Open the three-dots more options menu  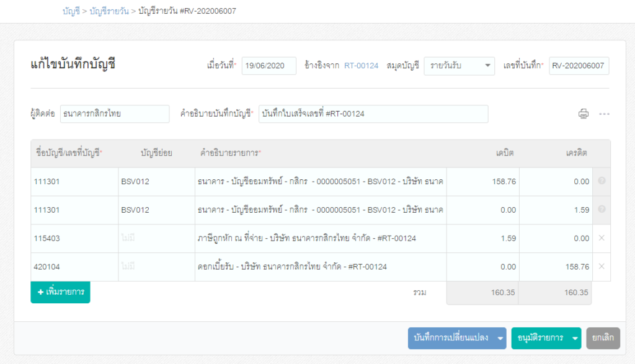pyautogui.click(x=604, y=113)
